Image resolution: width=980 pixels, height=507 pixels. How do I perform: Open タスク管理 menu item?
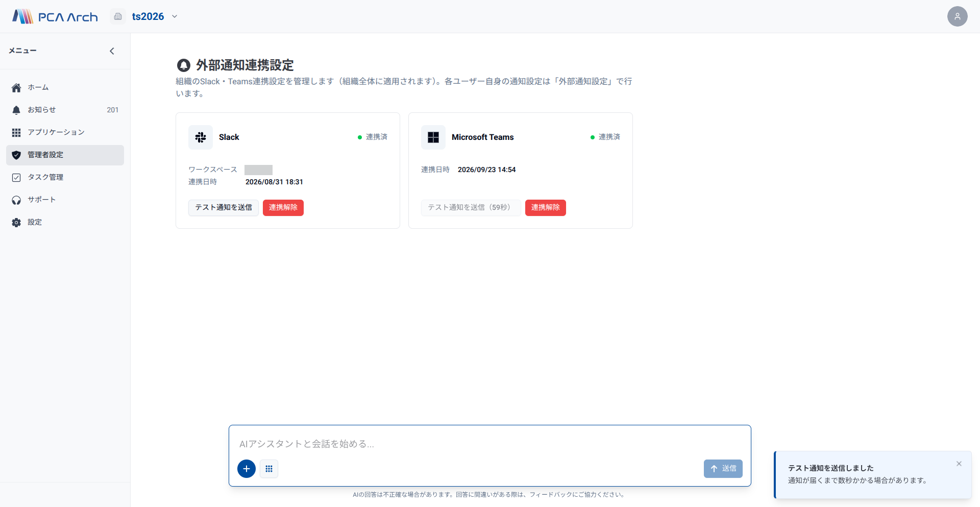click(65, 178)
